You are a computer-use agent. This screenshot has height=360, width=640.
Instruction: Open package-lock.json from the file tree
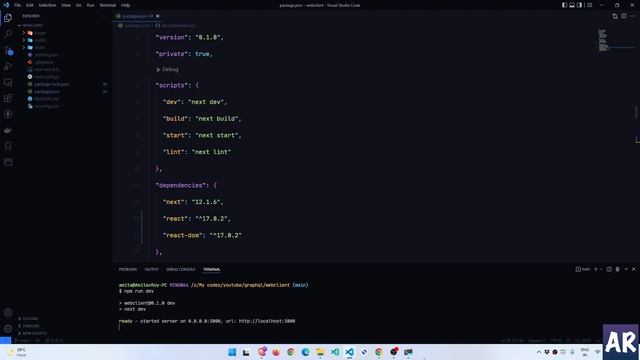point(51,84)
